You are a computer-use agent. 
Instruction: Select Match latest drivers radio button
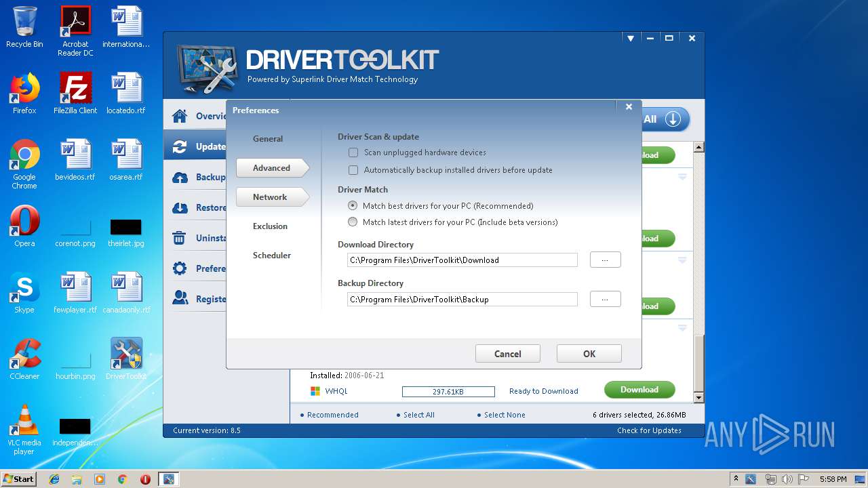[353, 222]
